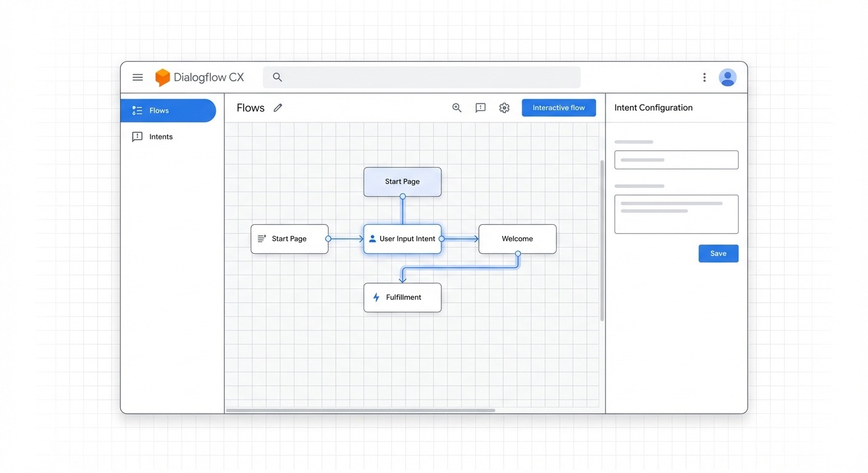Click the list icon on the left Start Page node
This screenshot has height=473, width=868.
pos(261,238)
